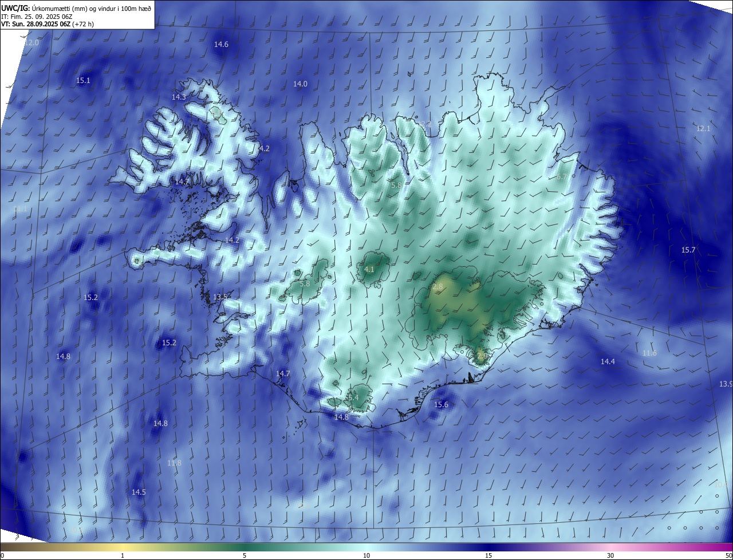Click the 11.6 map value
The width and height of the screenshot is (733, 560).
[649, 353]
